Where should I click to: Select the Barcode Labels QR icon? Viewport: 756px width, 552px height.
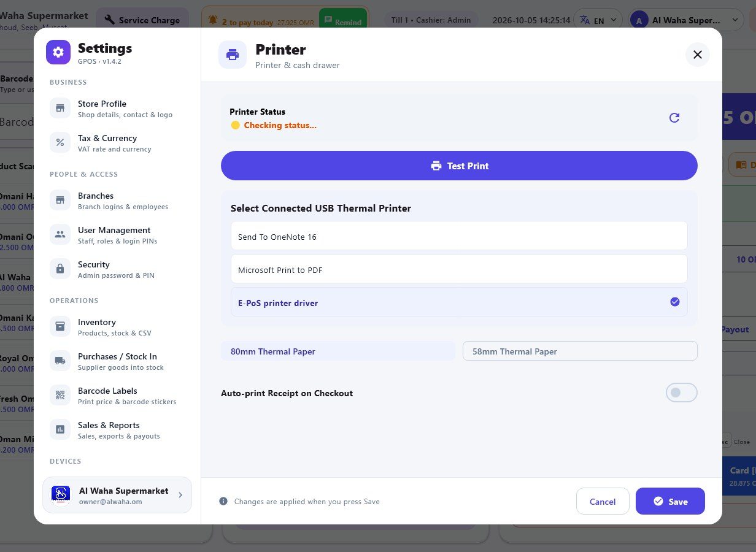[60, 395]
